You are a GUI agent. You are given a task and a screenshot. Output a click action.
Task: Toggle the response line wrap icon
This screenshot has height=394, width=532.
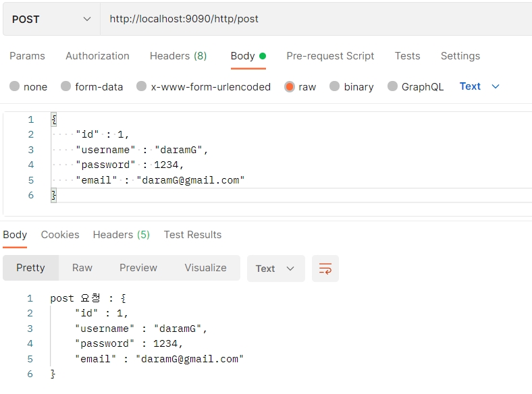click(x=325, y=269)
